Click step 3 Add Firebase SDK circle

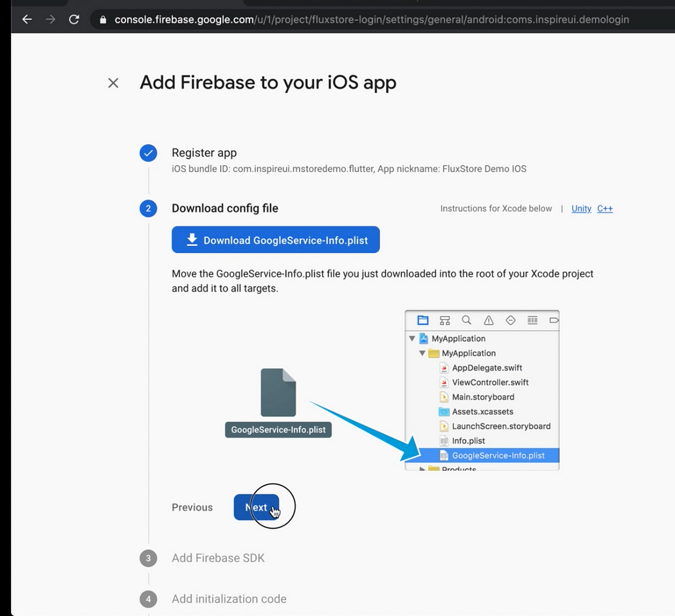[x=148, y=558]
